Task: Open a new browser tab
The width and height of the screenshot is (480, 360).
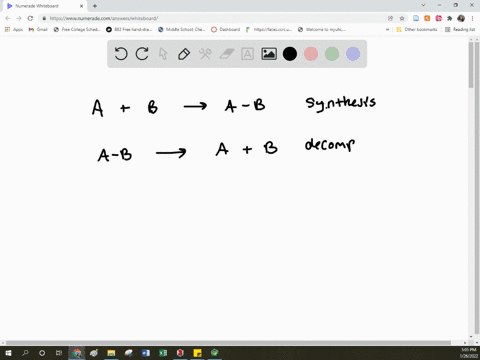Action: 95,6
